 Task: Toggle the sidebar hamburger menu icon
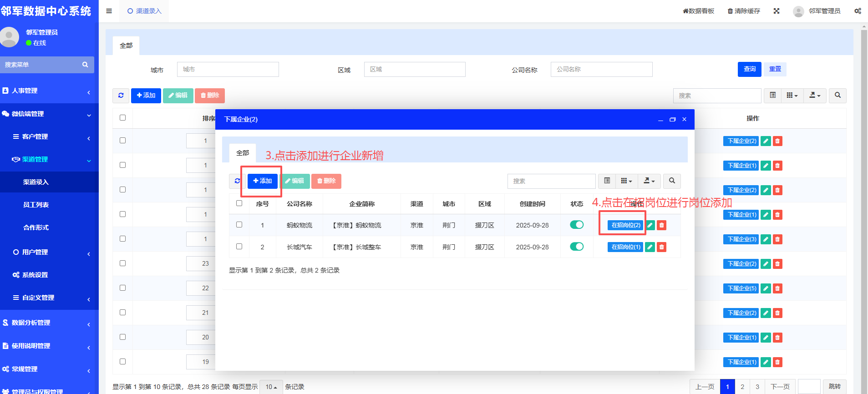pos(109,11)
